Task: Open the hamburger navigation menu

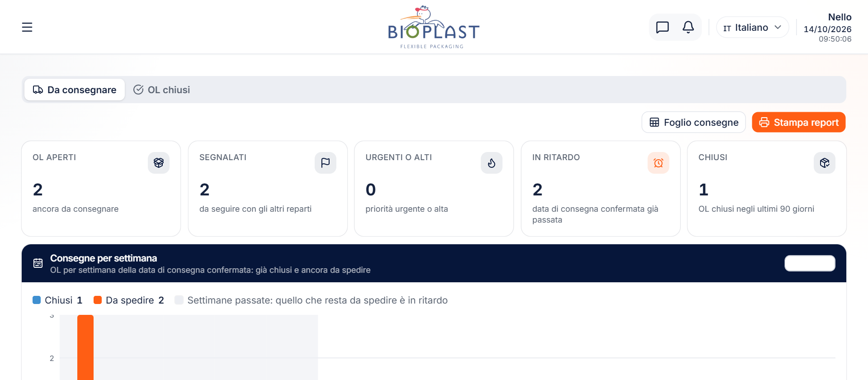Action: [27, 27]
